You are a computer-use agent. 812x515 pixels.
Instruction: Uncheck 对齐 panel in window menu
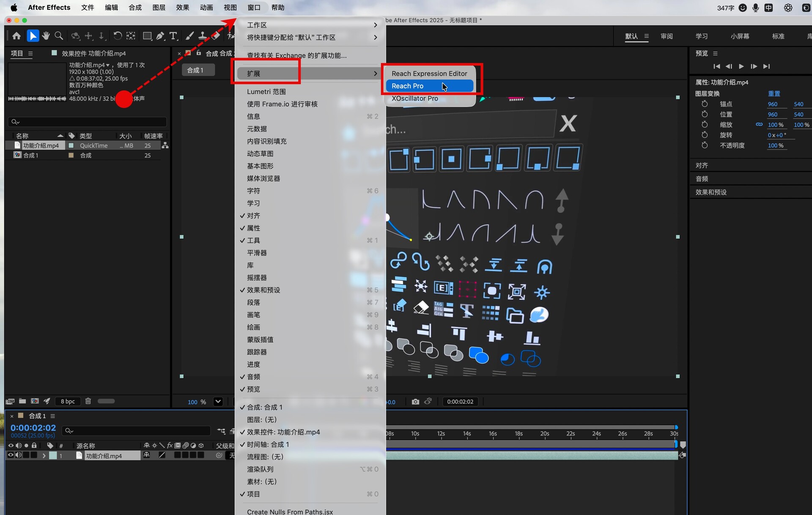tap(253, 216)
